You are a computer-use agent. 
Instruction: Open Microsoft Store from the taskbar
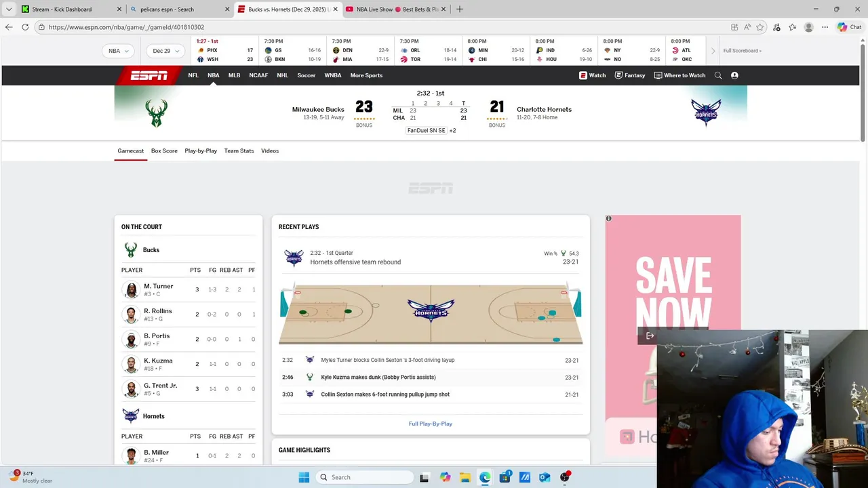[505, 477]
